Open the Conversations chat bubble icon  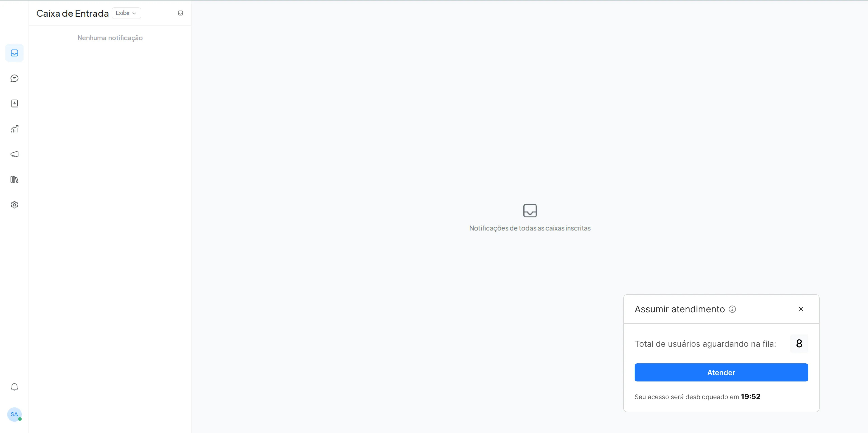coord(14,78)
